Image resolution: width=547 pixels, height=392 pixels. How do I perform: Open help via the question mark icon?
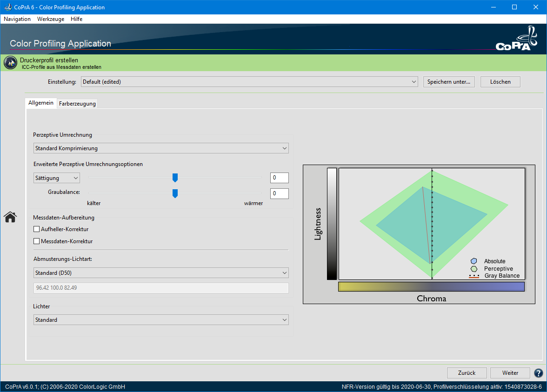point(539,373)
